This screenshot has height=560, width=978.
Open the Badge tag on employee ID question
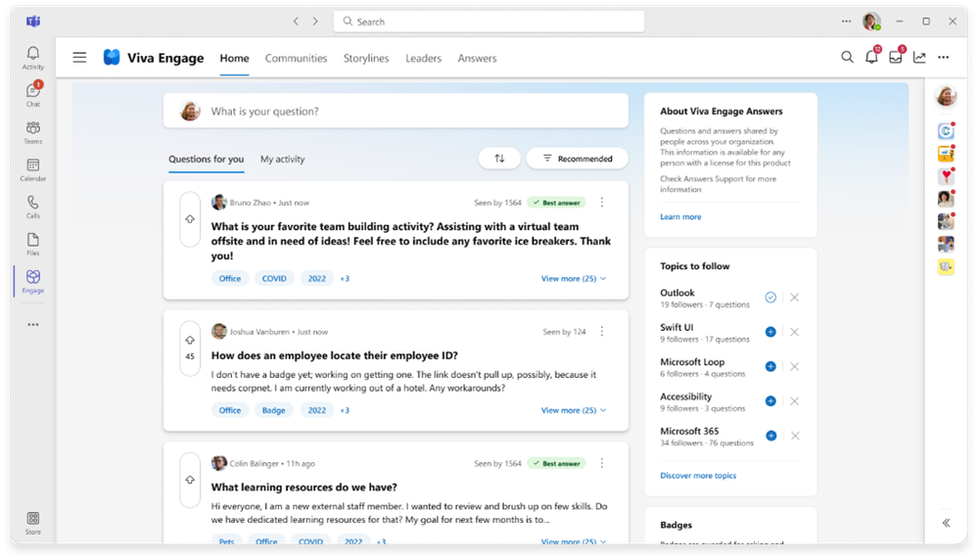pos(274,410)
